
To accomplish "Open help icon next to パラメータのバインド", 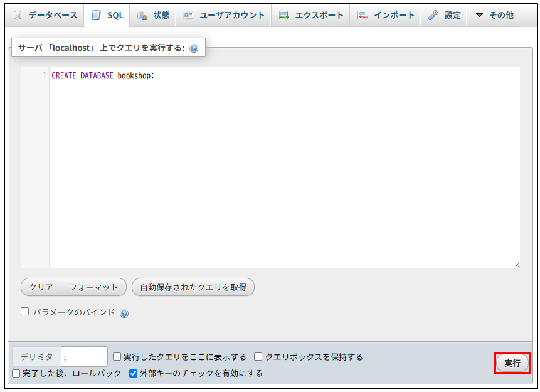I will click(x=124, y=314).
